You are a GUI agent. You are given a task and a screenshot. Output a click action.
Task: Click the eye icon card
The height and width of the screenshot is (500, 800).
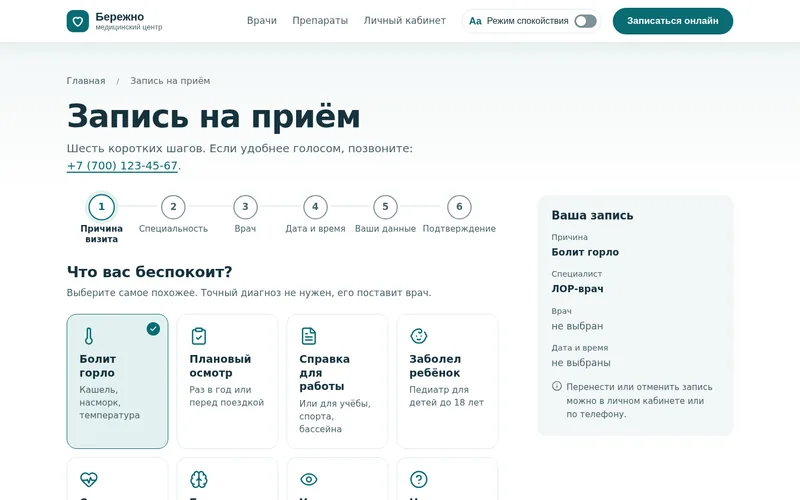(x=337, y=479)
